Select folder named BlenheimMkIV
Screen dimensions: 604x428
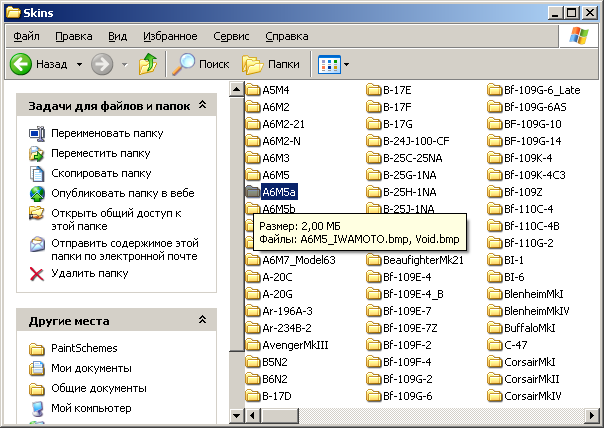(x=537, y=311)
